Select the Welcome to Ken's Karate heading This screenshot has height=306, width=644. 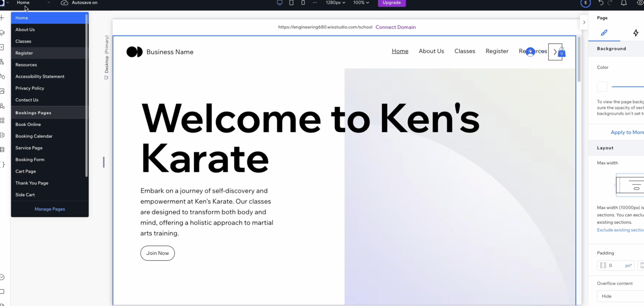tap(310, 138)
